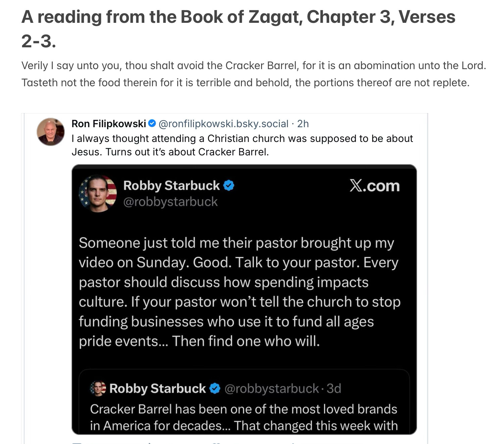Click Robby Starbuck's large flag profile picture

click(x=98, y=193)
